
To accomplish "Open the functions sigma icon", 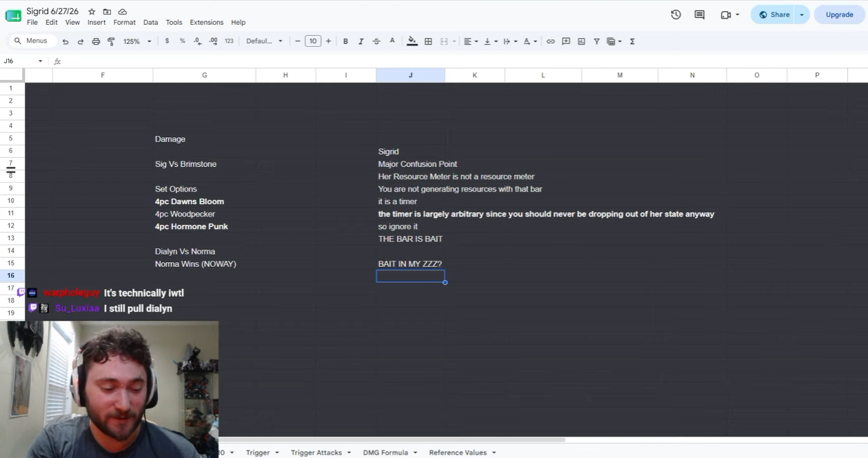I will click(632, 41).
